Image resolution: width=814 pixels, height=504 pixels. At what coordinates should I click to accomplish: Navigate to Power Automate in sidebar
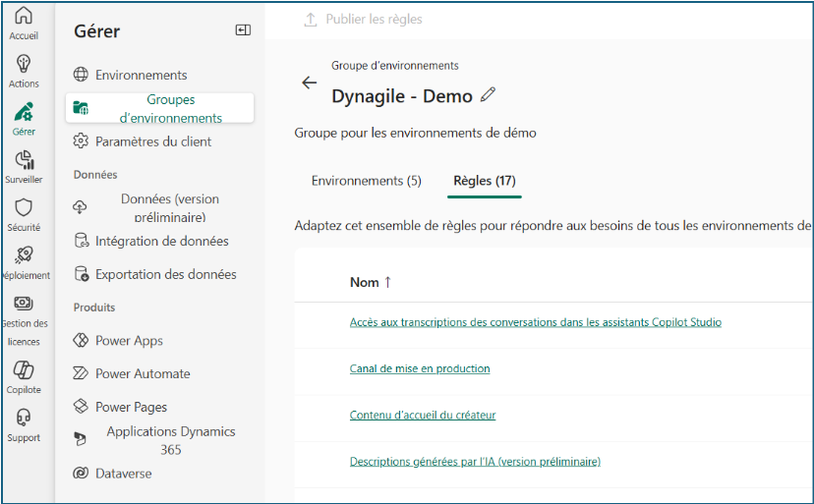pos(143,373)
